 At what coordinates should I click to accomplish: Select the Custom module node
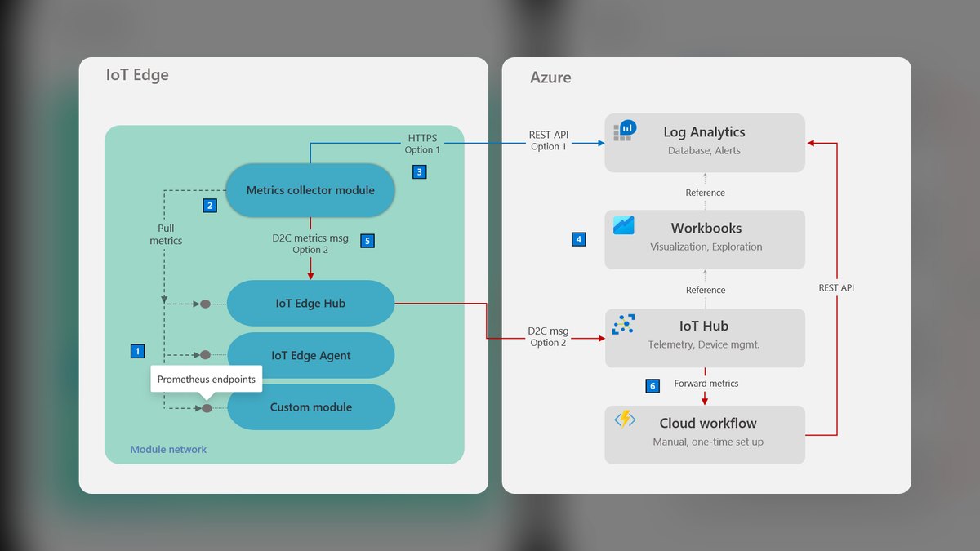(x=310, y=407)
